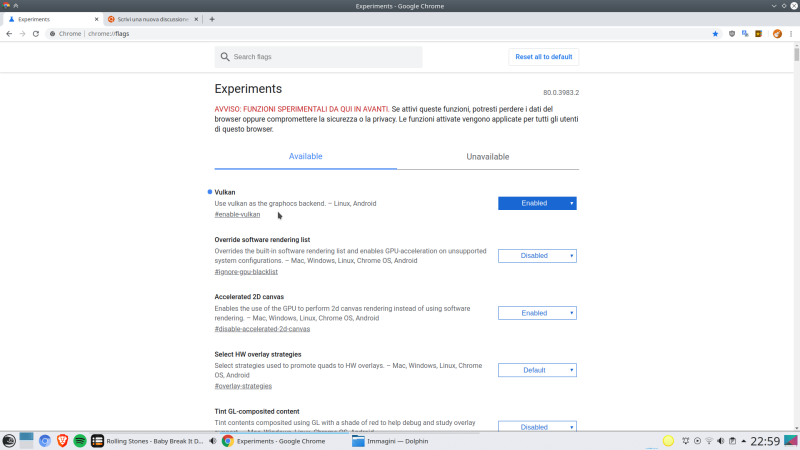Close the Experiments browser tab
This screenshot has height=450, width=800.
pyautogui.click(x=96, y=19)
